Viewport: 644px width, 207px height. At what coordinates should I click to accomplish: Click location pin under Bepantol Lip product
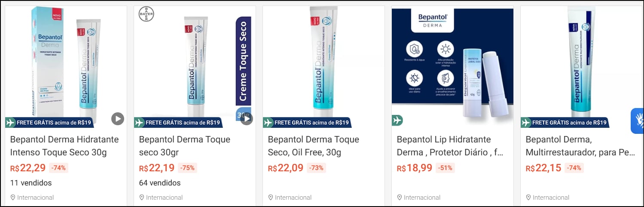400,198
